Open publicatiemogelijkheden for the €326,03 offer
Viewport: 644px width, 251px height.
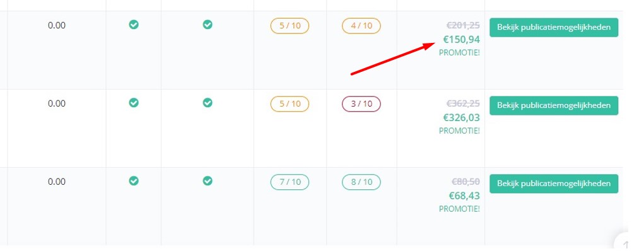[554, 105]
